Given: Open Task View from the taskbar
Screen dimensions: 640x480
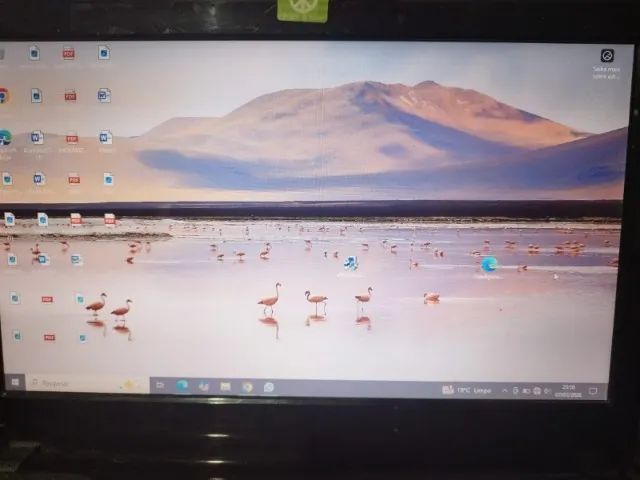Looking at the screenshot, I should pyautogui.click(x=160, y=385).
